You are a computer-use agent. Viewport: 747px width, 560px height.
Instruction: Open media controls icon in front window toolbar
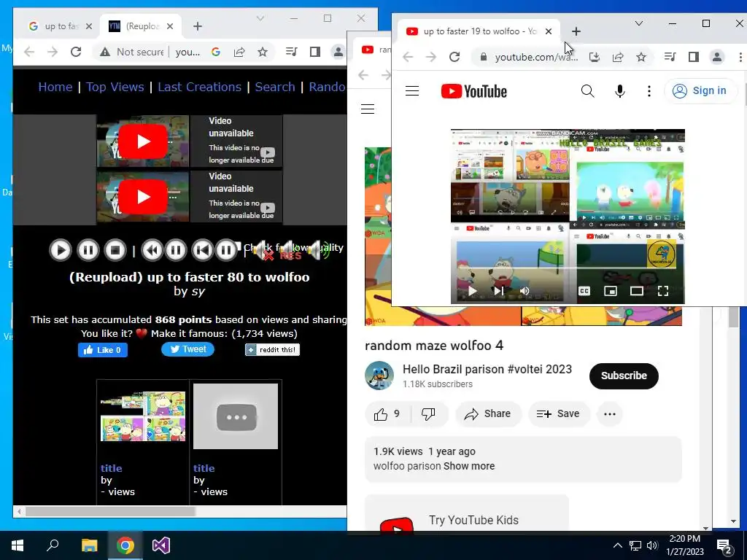[670, 57]
